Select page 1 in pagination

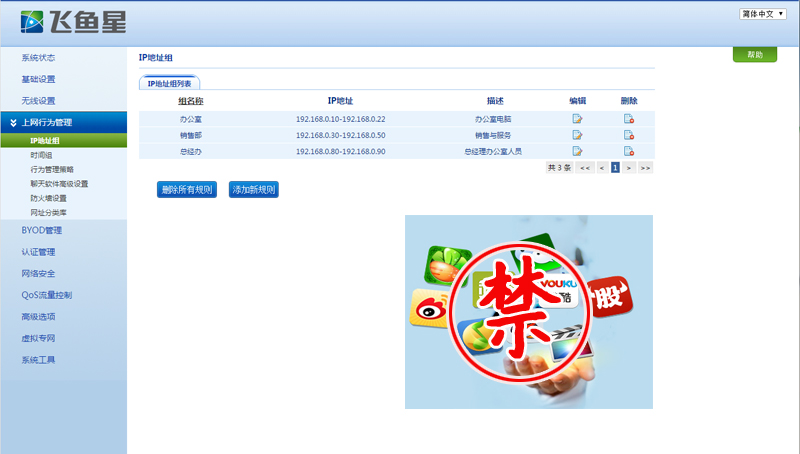(x=615, y=168)
